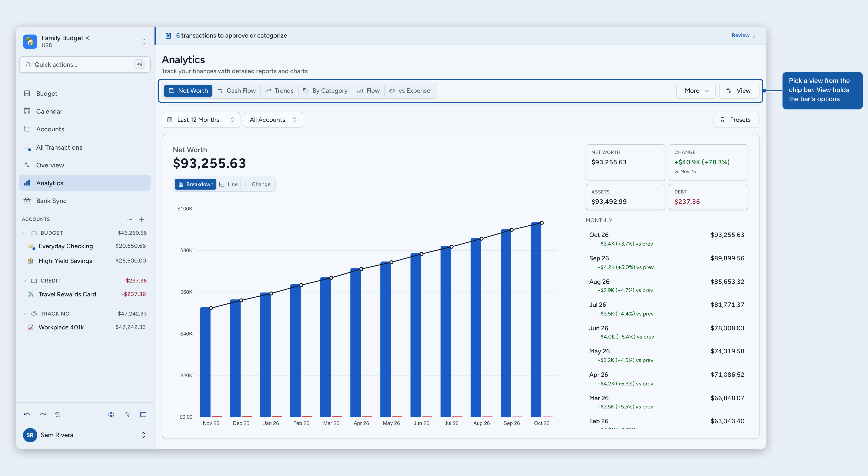This screenshot has height=476, width=868.
Task: Collapse the TRACKING account group
Action: (x=24, y=314)
